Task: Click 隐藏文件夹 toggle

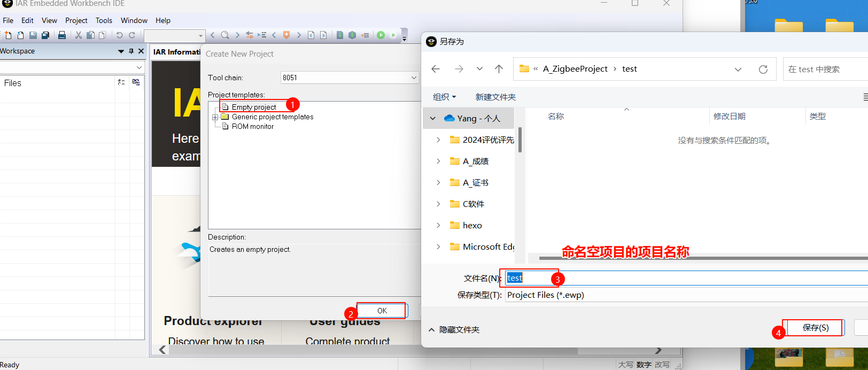Action: pyautogui.click(x=454, y=330)
